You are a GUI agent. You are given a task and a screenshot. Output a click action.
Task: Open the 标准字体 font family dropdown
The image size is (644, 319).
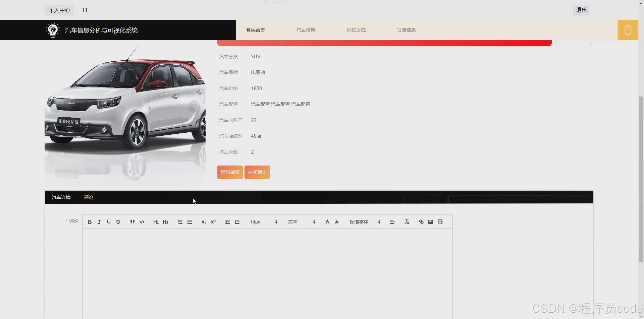pos(365,222)
